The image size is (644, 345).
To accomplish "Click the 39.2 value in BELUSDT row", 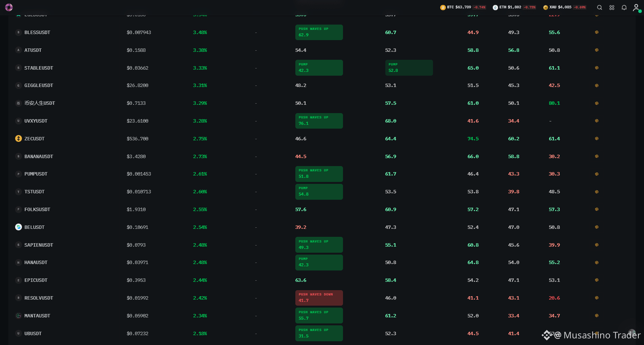I will point(301,227).
